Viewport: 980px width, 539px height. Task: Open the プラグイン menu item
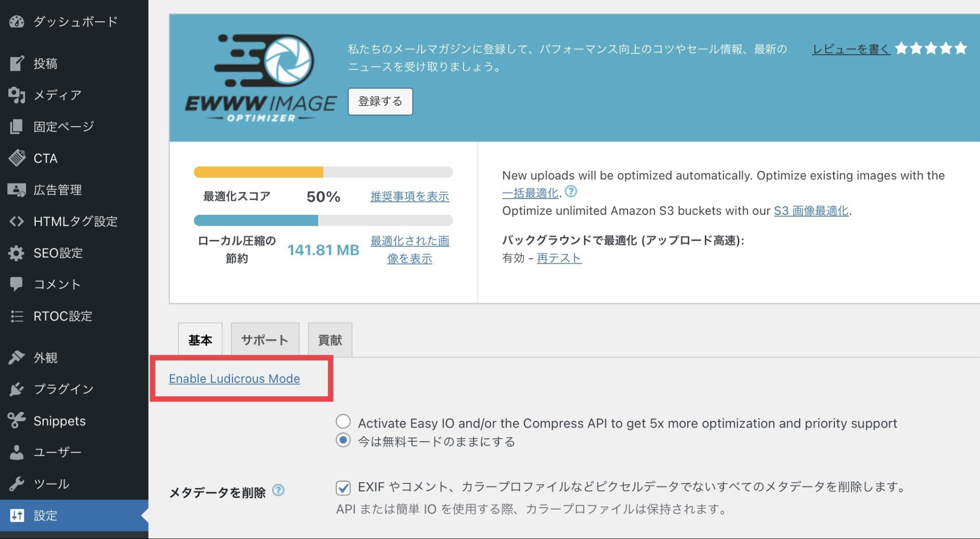[x=74, y=389]
